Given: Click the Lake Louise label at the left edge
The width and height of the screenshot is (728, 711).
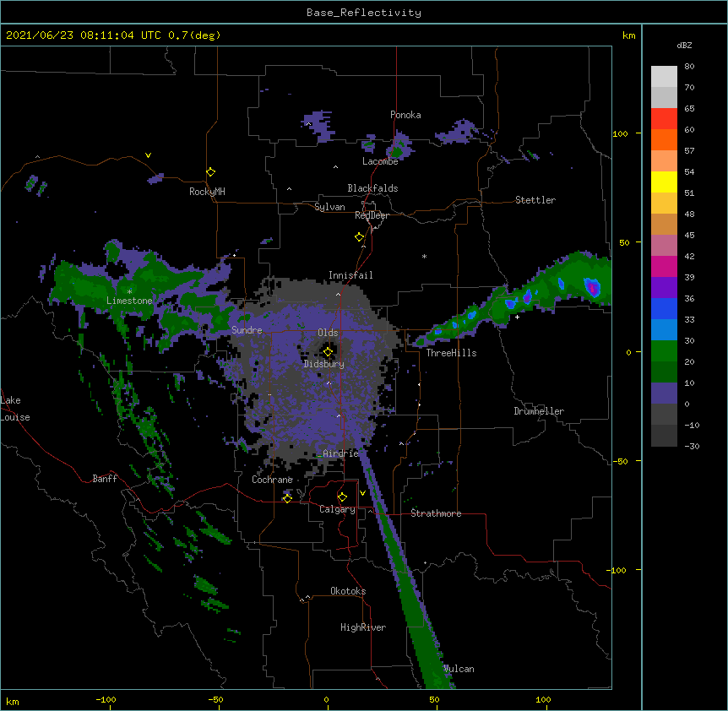Looking at the screenshot, I should point(15,409).
